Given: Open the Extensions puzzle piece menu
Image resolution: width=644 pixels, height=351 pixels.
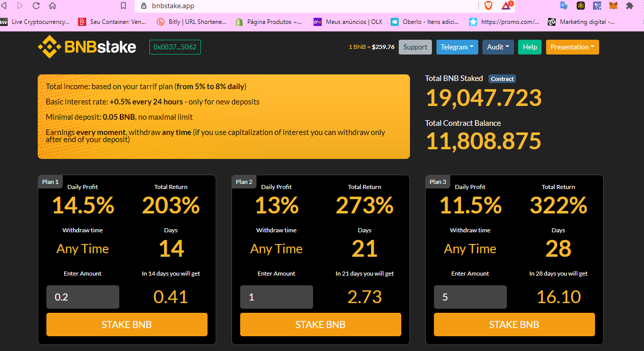Looking at the screenshot, I should point(630,6).
